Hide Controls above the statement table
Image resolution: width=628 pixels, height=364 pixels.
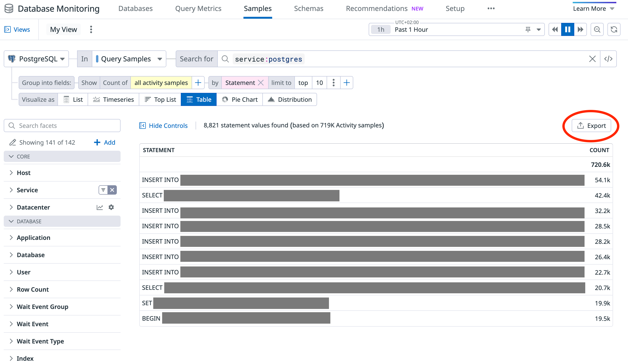pyautogui.click(x=163, y=125)
